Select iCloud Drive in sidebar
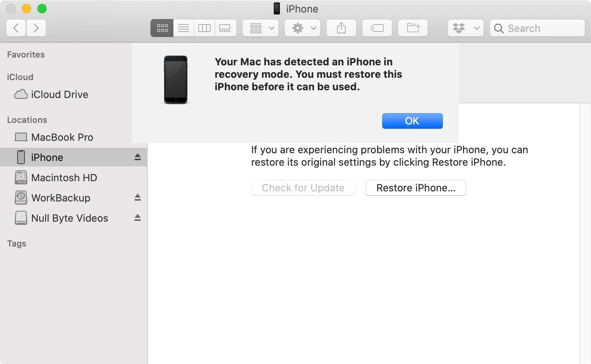591x364 pixels. click(x=59, y=94)
